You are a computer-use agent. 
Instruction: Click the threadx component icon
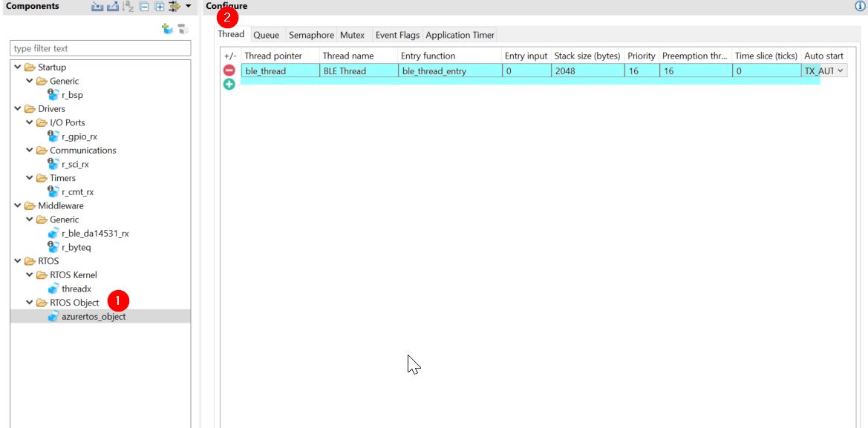[53, 288]
